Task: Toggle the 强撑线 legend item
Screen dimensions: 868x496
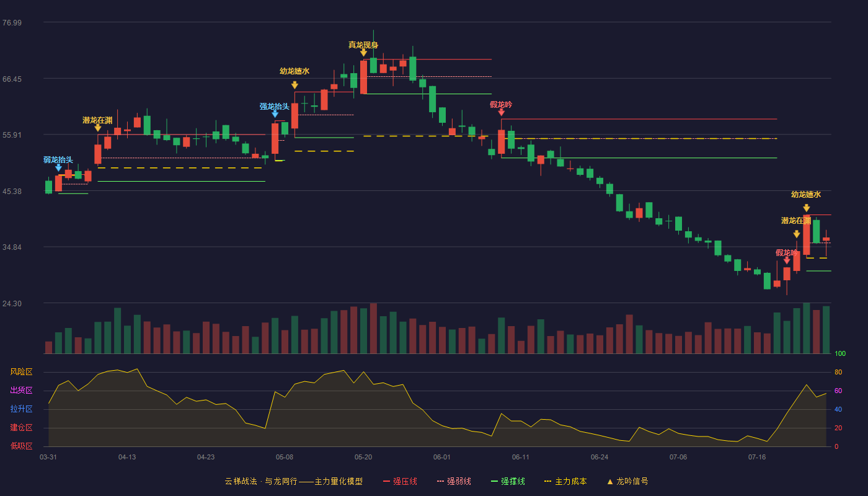Action: point(508,481)
